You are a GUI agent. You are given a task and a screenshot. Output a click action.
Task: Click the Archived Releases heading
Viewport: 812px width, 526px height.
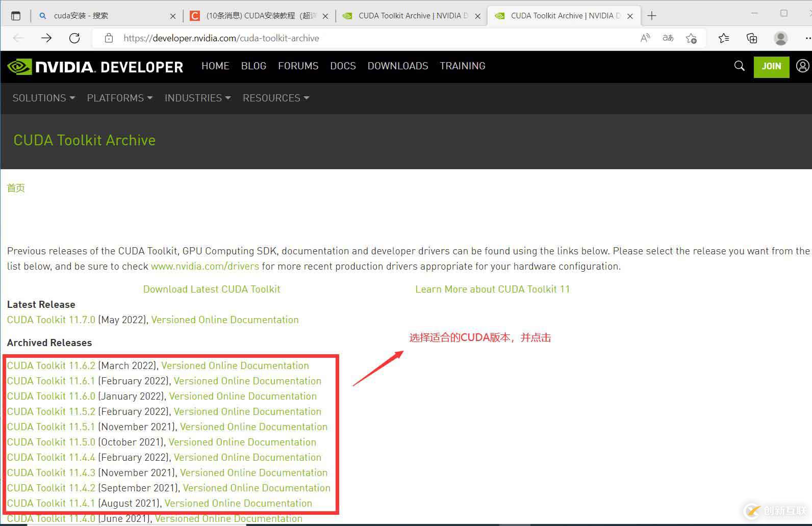(x=49, y=343)
